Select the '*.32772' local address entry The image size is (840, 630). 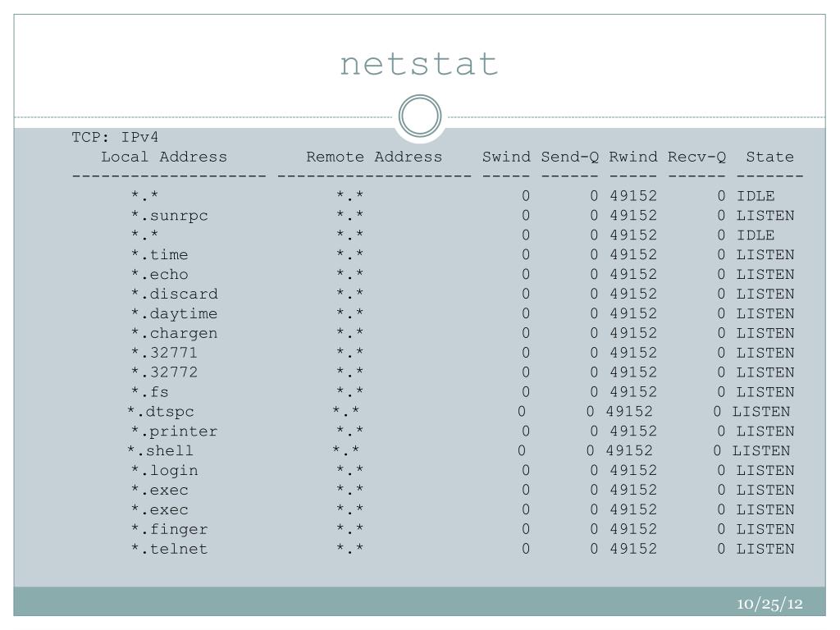pos(164,372)
